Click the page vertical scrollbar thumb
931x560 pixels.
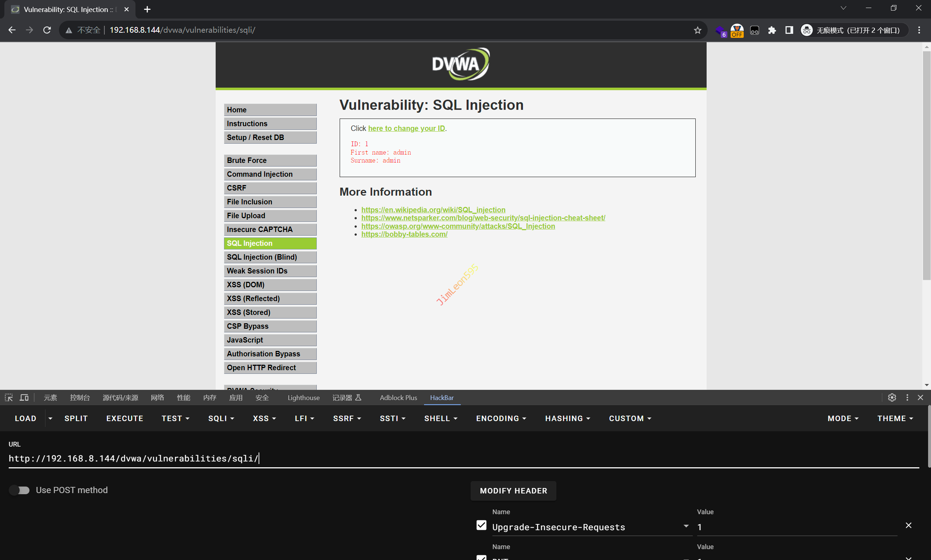point(927,166)
